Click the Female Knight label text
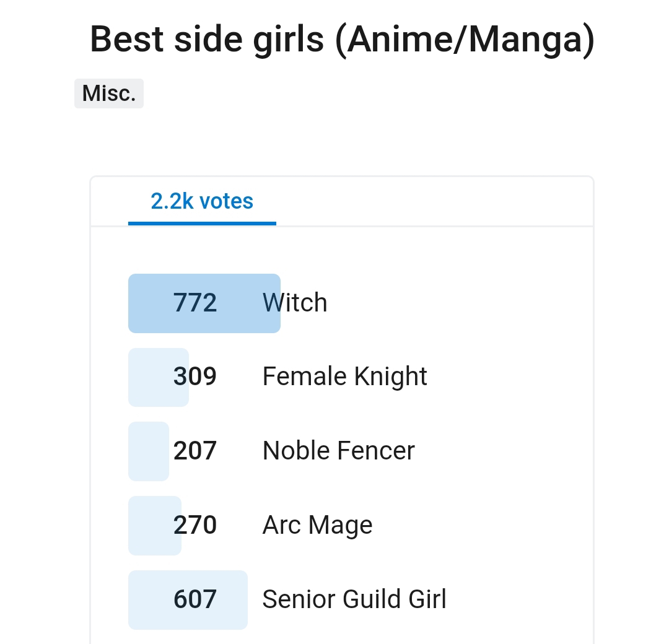Image resolution: width=669 pixels, height=644 pixels. point(344,376)
